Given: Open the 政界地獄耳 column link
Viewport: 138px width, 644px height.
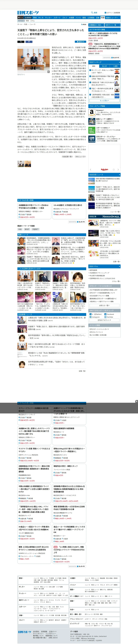Looking at the screenshot, I should (93, 270).
